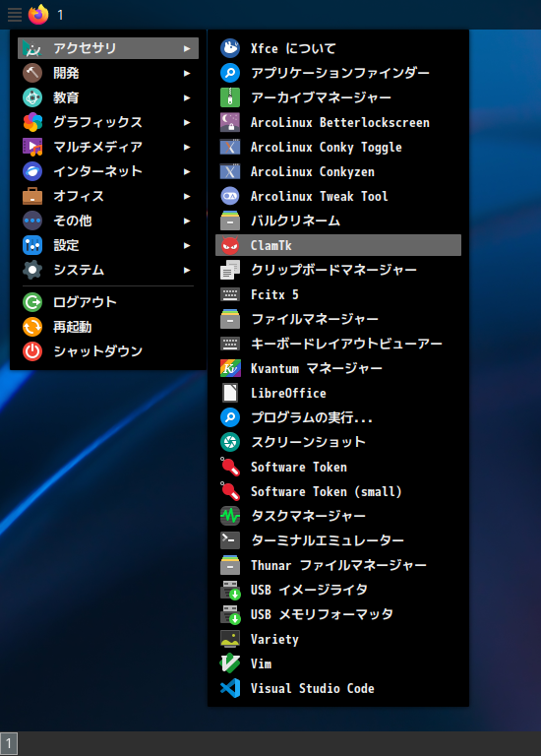This screenshot has width=541, height=756.
Task: Open the 設定 category
Action: [x=108, y=245]
